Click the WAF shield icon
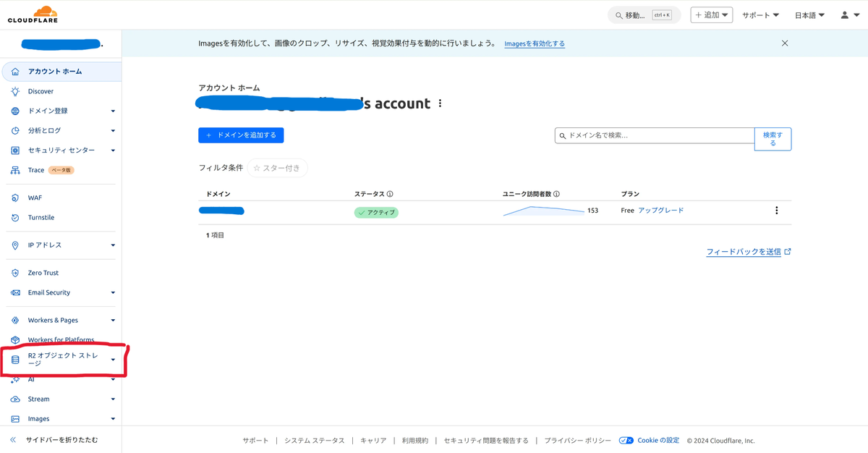The width and height of the screenshot is (868, 453). pos(15,198)
